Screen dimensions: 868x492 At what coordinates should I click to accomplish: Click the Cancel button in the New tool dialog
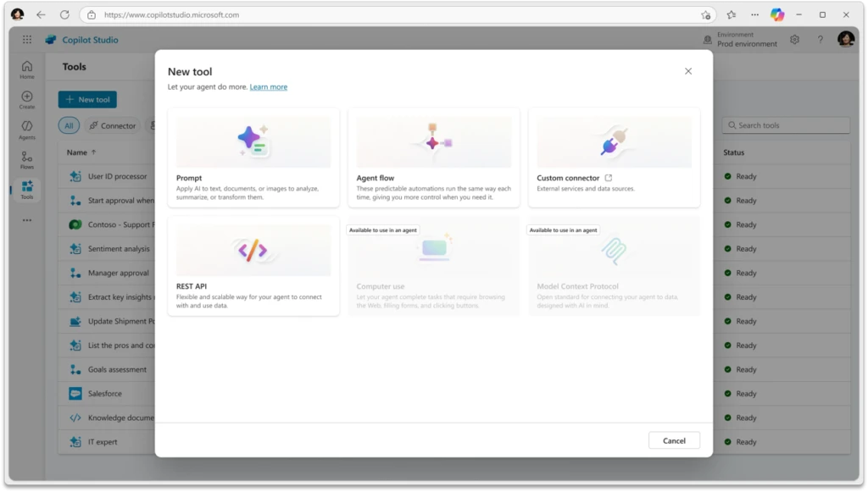click(x=674, y=440)
